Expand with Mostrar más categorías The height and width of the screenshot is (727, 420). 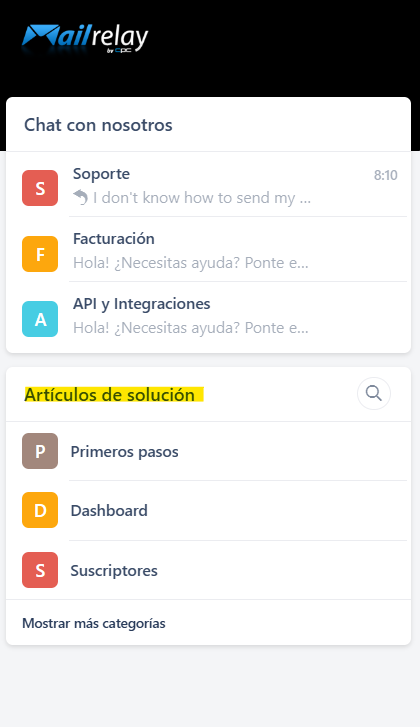click(94, 623)
